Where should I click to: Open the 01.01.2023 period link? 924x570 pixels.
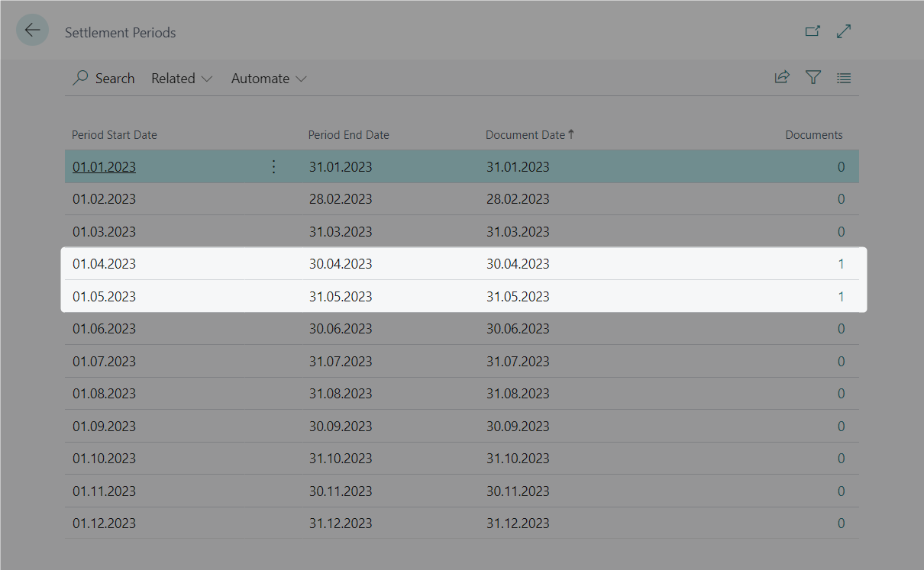click(x=105, y=166)
